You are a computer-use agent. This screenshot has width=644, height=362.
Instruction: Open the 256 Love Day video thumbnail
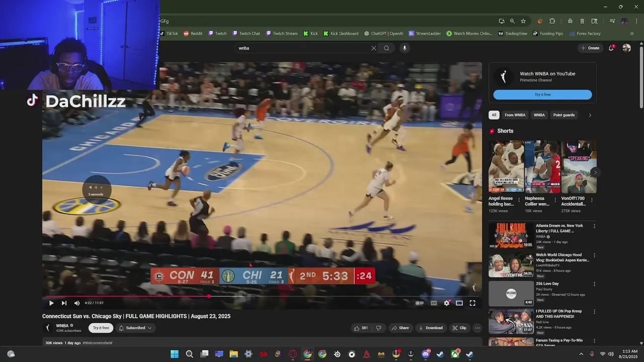(511, 293)
